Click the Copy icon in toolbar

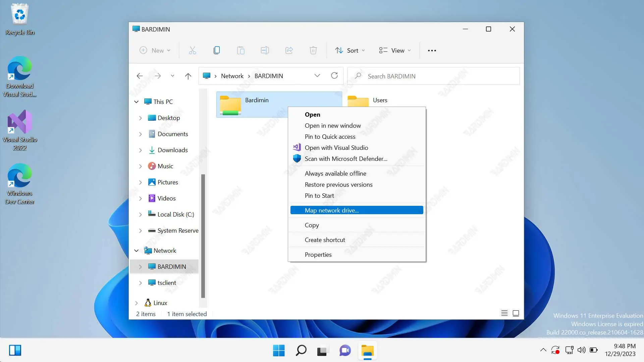tap(217, 50)
